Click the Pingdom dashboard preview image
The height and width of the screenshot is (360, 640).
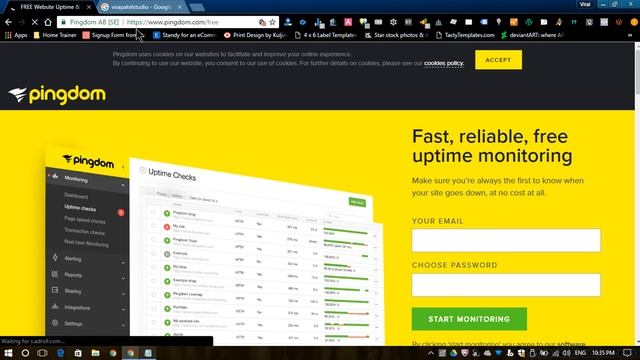point(214,245)
